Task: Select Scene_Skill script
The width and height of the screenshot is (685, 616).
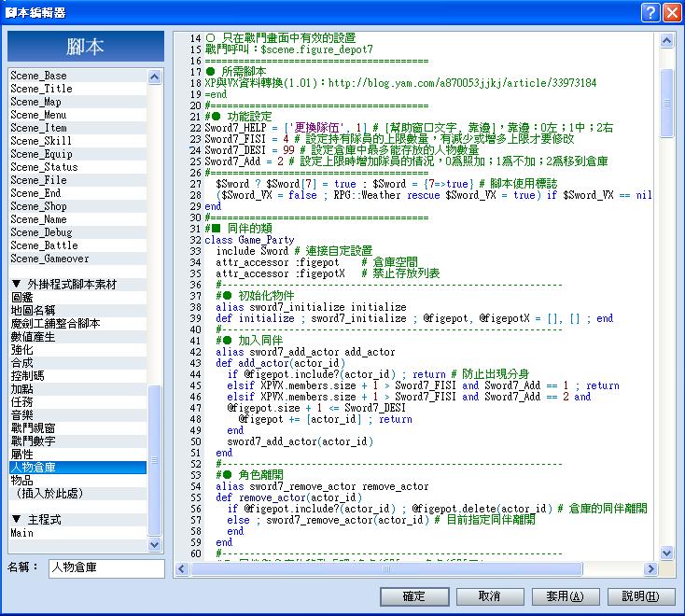Action: click(x=77, y=141)
